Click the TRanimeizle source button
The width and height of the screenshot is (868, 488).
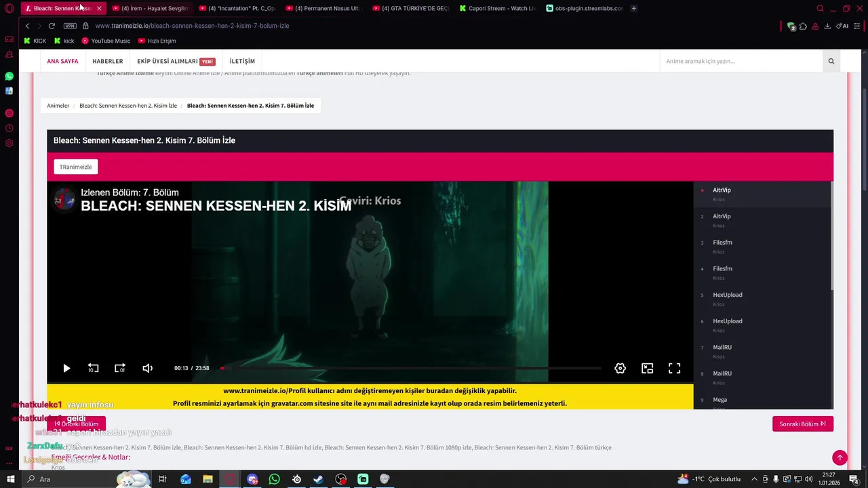coord(76,167)
